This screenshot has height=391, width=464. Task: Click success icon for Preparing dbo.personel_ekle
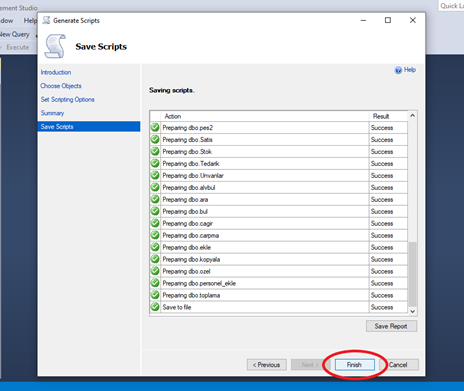pyautogui.click(x=155, y=283)
